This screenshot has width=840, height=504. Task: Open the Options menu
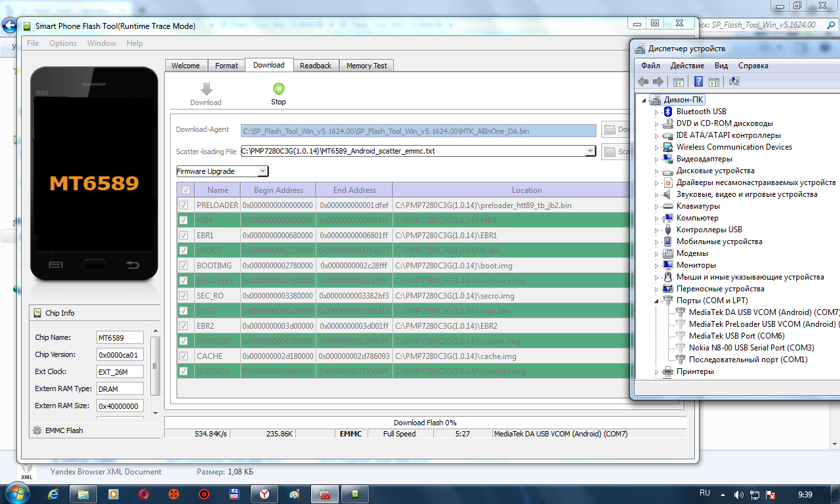click(x=63, y=43)
